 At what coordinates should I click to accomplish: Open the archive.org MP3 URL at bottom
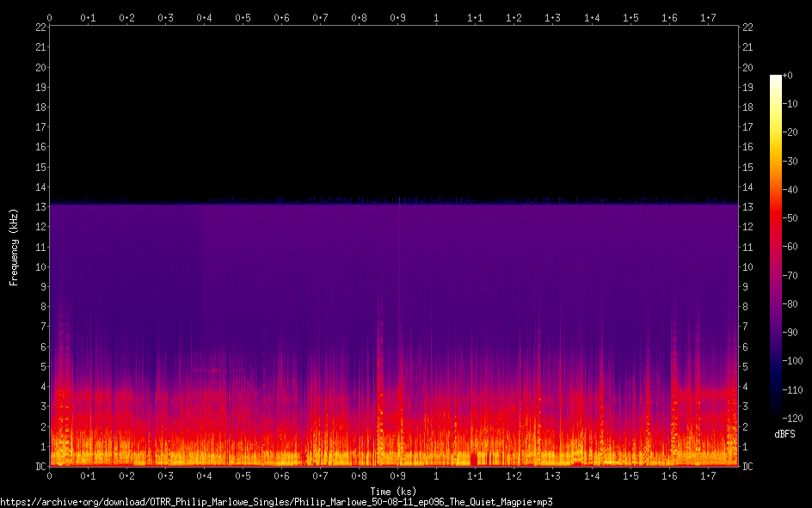point(276,501)
